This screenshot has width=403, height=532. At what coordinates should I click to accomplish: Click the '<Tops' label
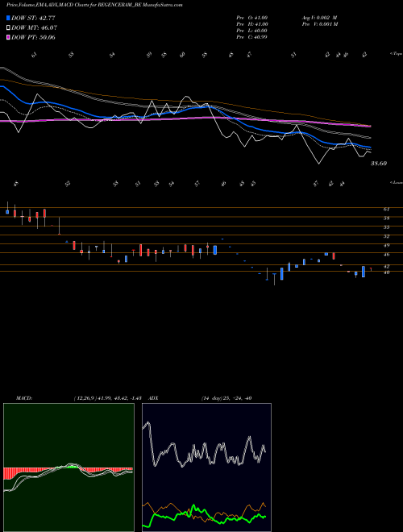(x=396, y=54)
